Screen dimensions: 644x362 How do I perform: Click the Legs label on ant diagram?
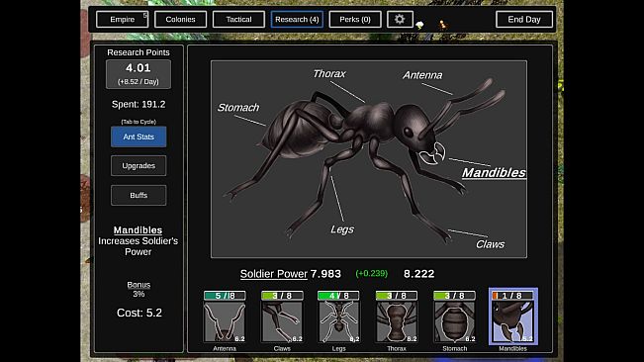click(342, 229)
